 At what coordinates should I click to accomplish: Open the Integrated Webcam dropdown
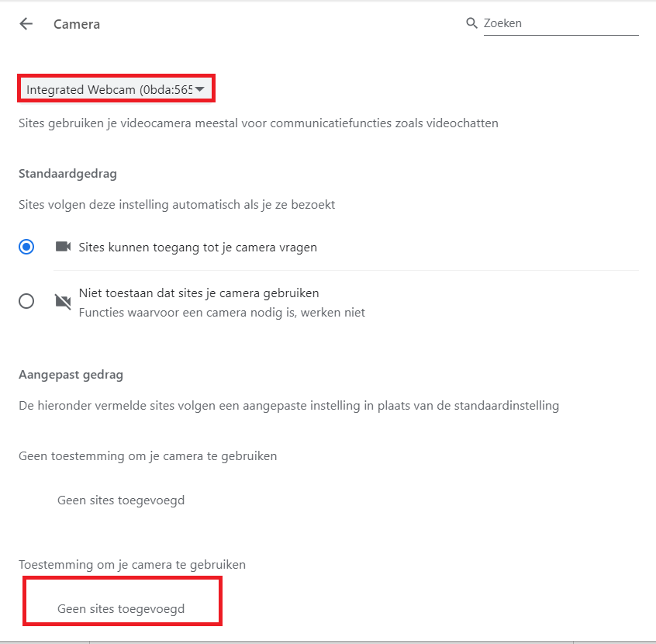tap(116, 88)
